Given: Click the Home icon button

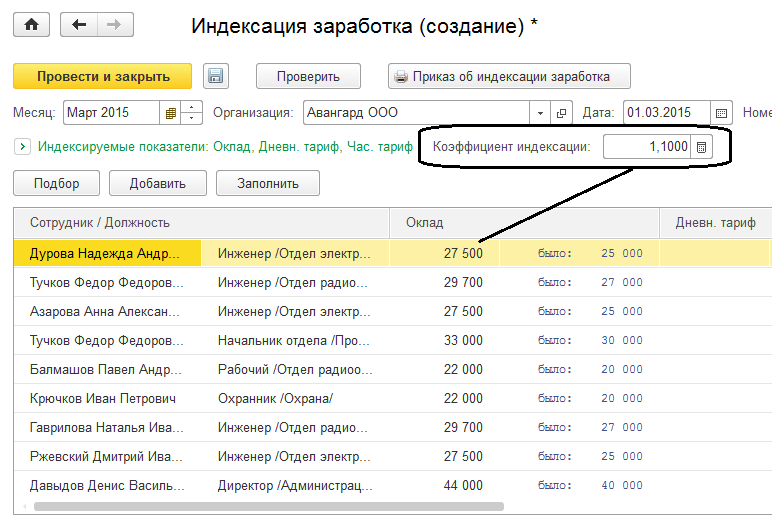Looking at the screenshot, I should click(x=31, y=26).
